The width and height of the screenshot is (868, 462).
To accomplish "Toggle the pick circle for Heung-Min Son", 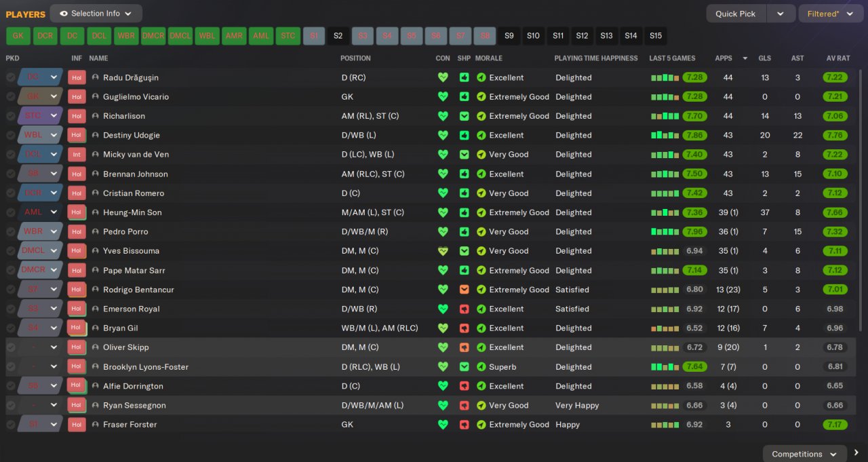I will click(11, 212).
